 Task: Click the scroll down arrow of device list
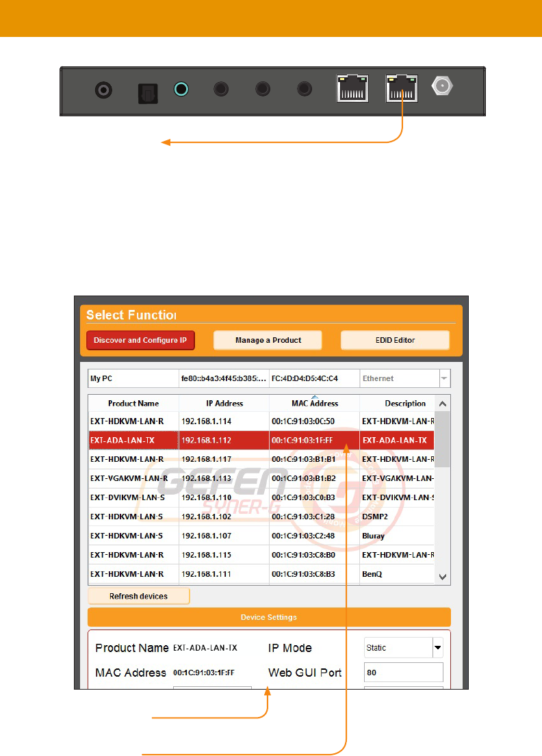click(443, 577)
